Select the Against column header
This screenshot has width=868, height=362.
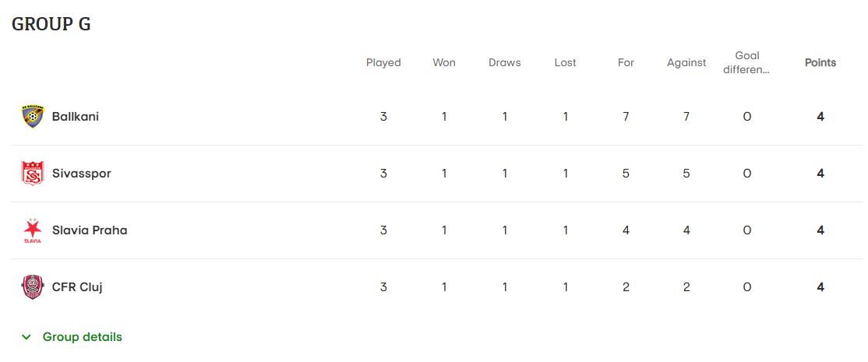point(686,62)
